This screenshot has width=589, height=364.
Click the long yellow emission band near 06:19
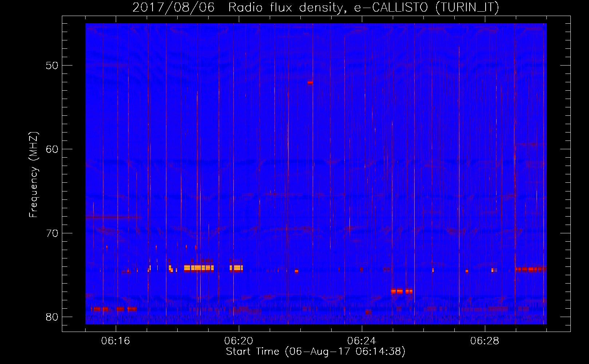point(199,268)
